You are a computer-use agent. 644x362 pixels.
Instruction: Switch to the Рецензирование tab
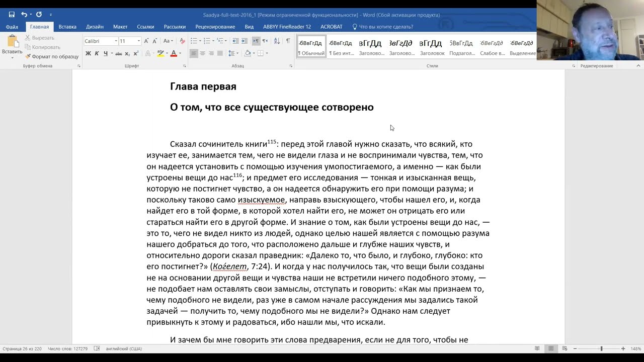tap(215, 27)
